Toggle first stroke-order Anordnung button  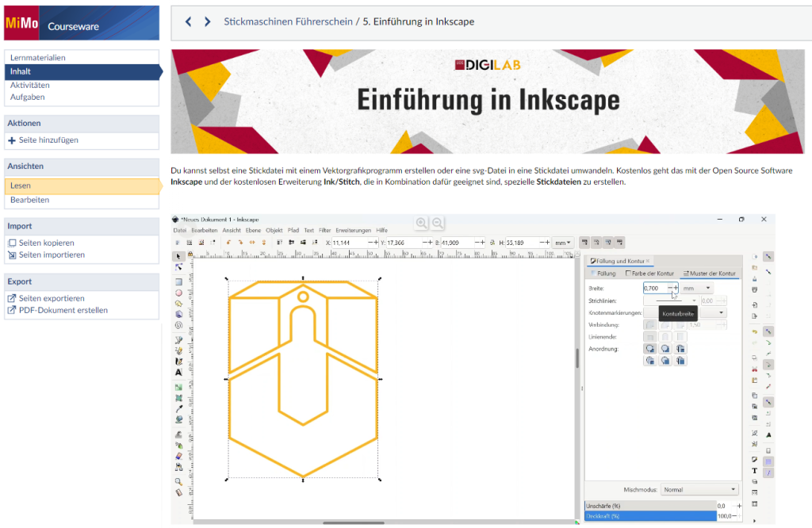point(650,348)
